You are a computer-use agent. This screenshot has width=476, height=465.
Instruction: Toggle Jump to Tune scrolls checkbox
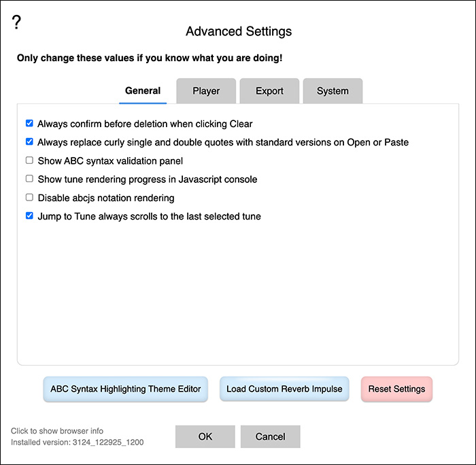tap(29, 216)
